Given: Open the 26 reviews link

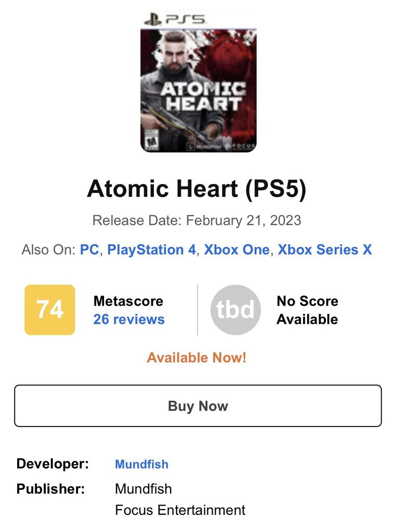Looking at the screenshot, I should coord(129,319).
